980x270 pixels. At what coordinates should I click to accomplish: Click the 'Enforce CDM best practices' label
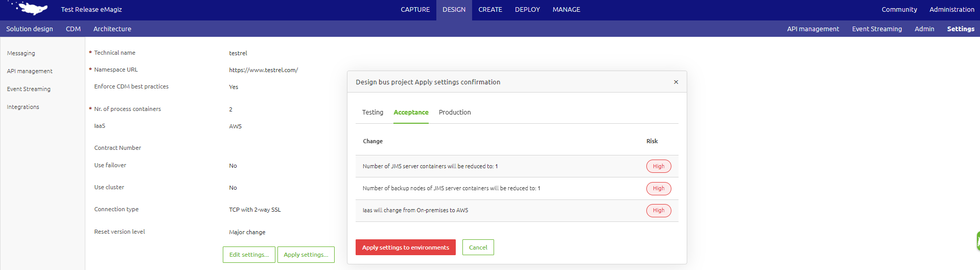click(131, 86)
